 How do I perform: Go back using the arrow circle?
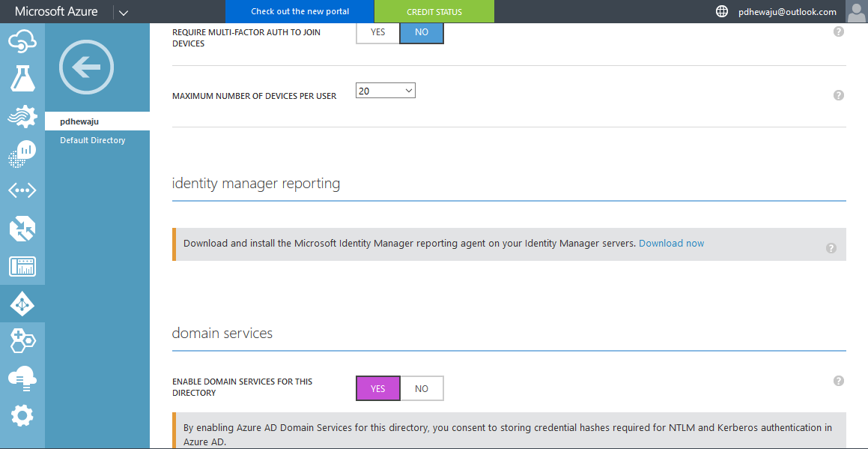pyautogui.click(x=86, y=67)
